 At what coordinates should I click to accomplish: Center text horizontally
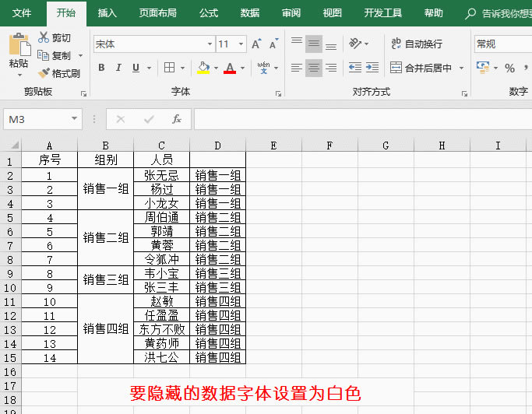314,68
